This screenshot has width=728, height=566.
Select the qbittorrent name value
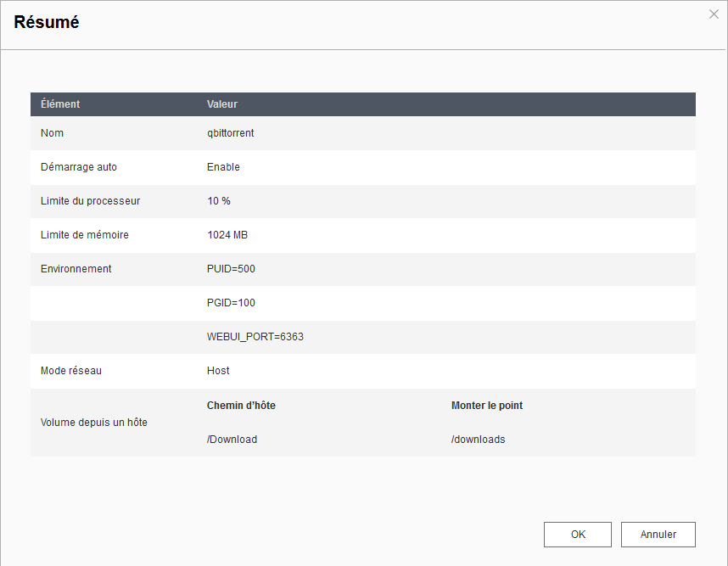pyautogui.click(x=231, y=133)
